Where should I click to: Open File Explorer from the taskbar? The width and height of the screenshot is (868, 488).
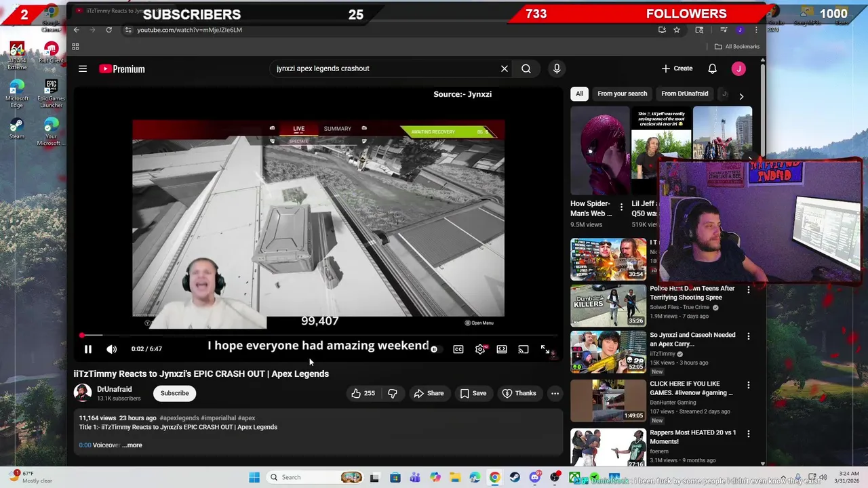[455, 477]
